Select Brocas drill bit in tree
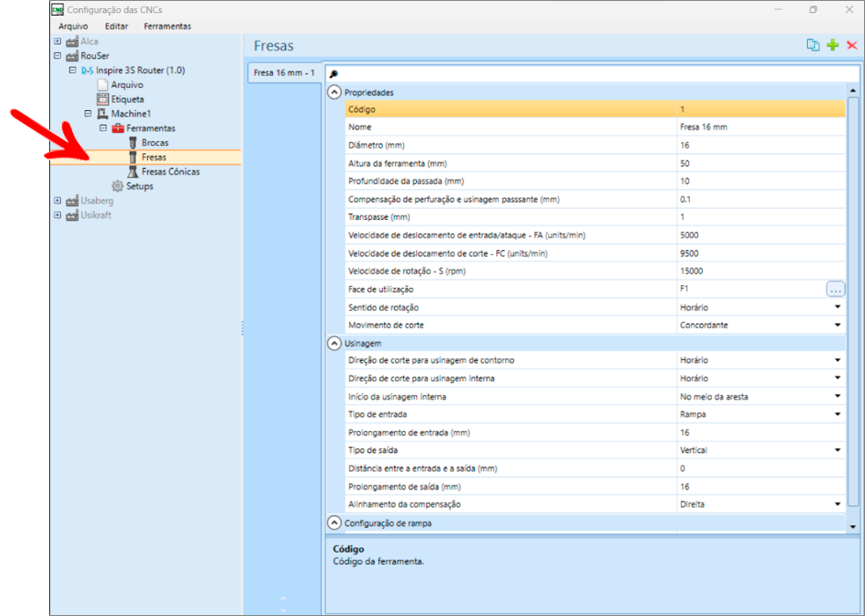The width and height of the screenshot is (865, 616). click(x=154, y=143)
